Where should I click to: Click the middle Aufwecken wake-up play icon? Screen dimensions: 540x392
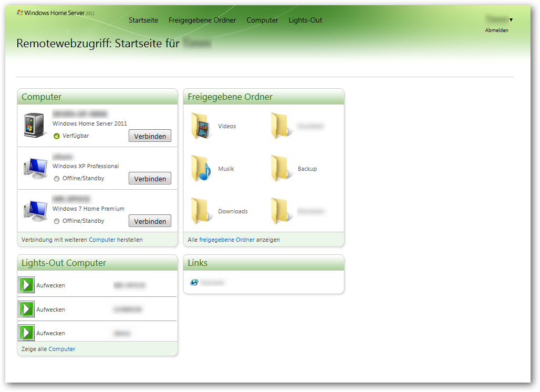coord(26,309)
